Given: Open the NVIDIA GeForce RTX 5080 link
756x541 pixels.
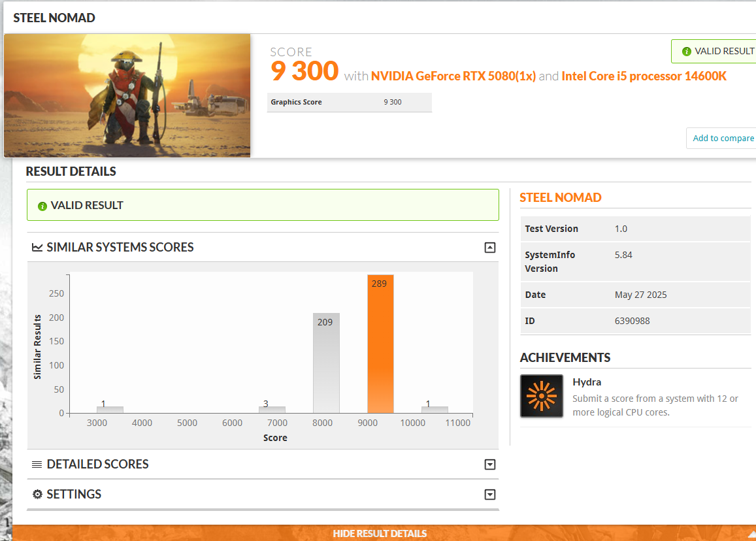Looking at the screenshot, I should tap(453, 76).
